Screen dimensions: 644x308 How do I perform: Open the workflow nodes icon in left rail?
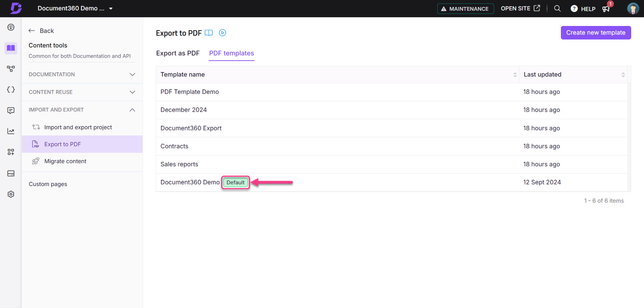[11, 69]
